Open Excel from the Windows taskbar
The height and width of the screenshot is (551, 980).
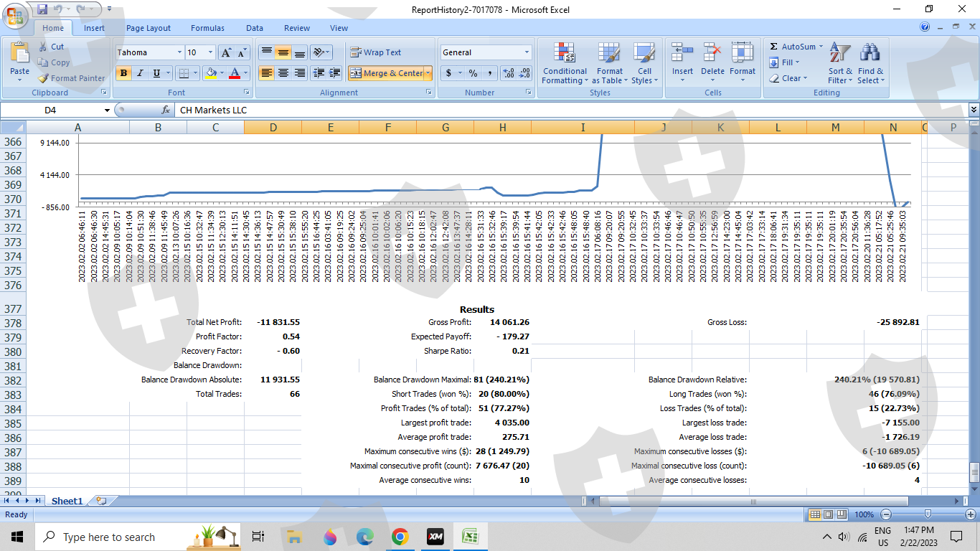[x=470, y=537]
